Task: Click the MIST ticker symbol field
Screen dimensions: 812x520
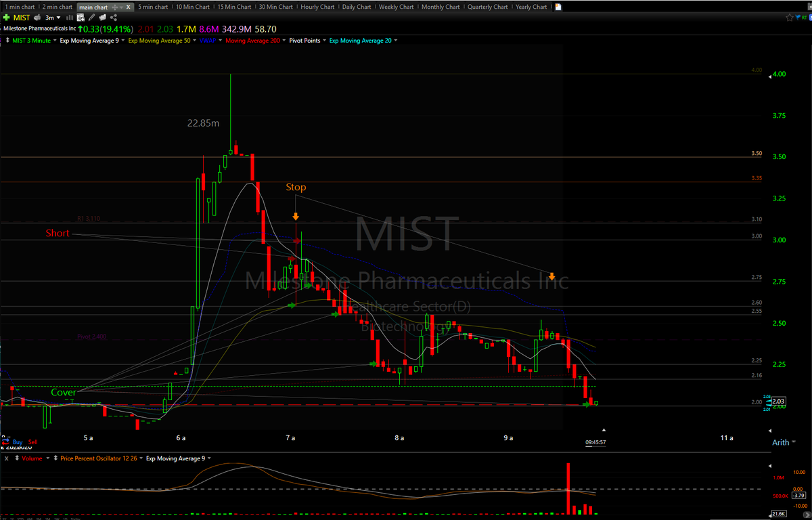Action: coord(22,18)
